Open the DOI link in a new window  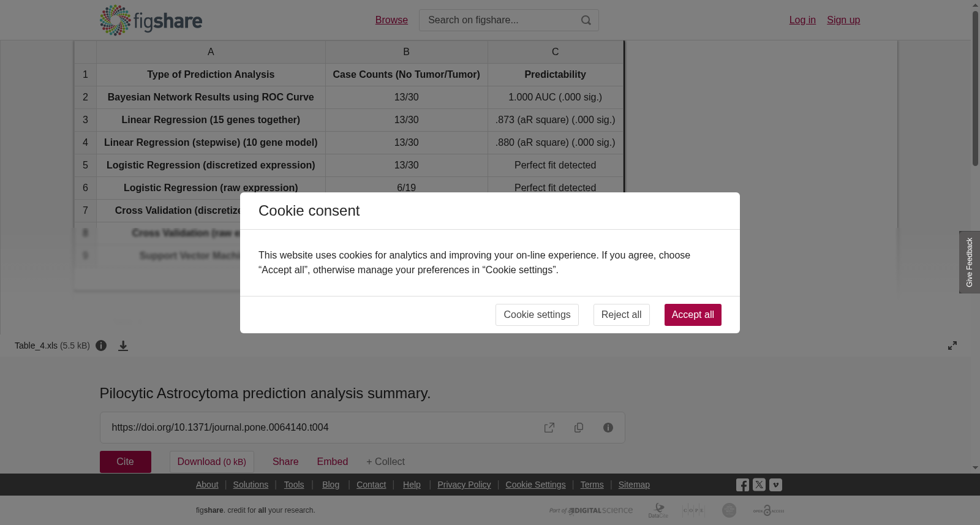click(x=549, y=428)
